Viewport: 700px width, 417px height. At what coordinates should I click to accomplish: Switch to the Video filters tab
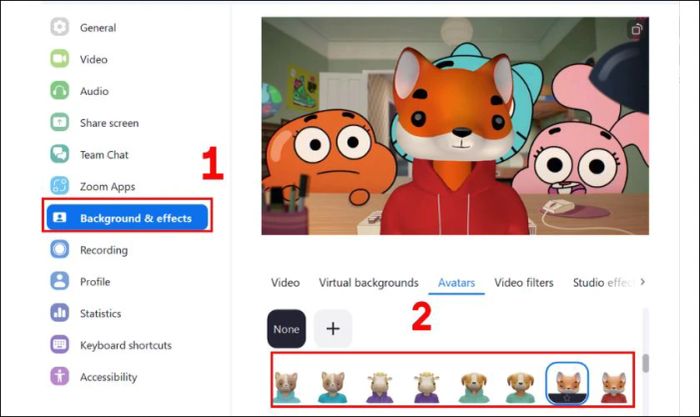coord(524,283)
